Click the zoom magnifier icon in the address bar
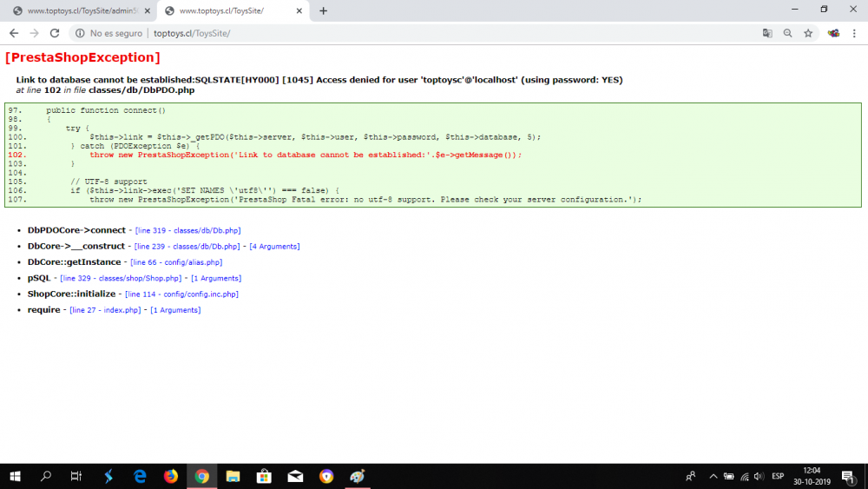This screenshot has height=489, width=868. click(x=788, y=33)
